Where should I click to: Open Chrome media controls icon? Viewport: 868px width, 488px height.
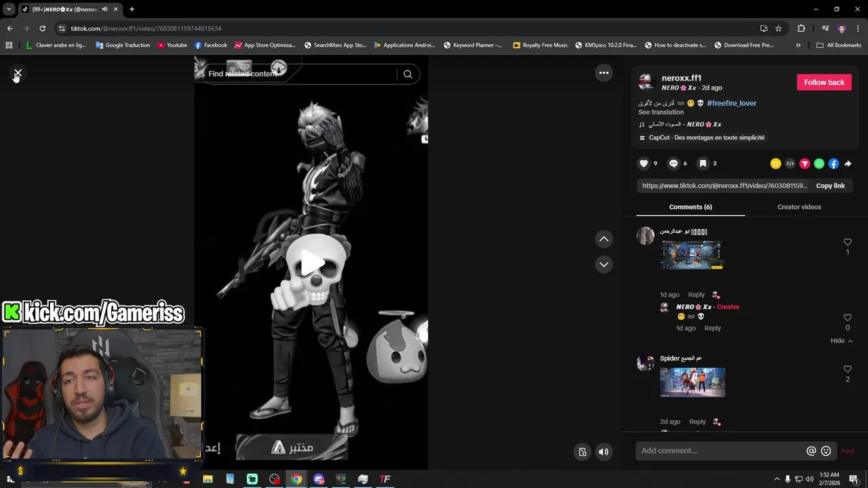pyautogui.click(x=825, y=28)
